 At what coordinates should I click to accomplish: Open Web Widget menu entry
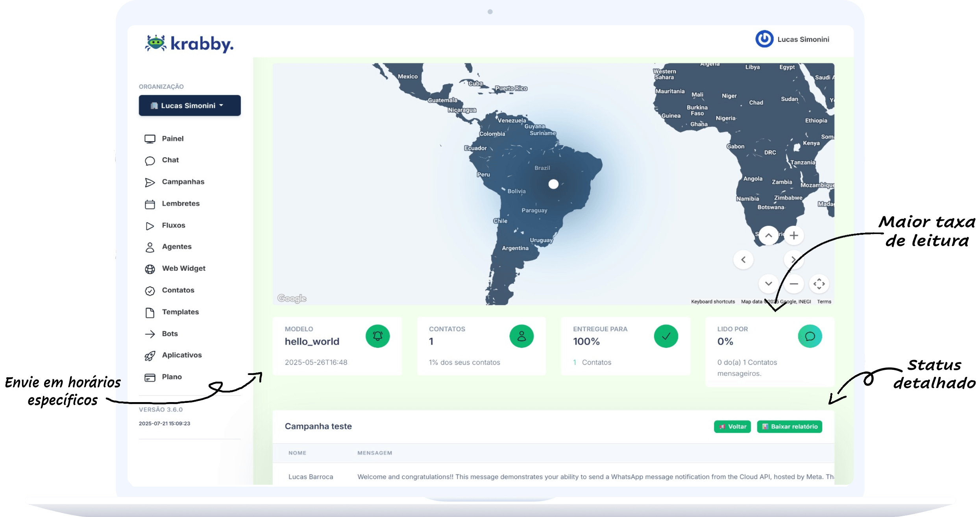click(x=184, y=268)
